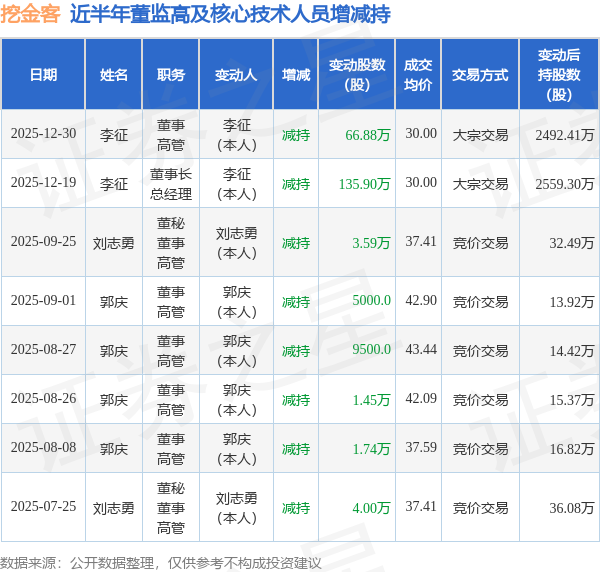Click the 职务 column header
The image size is (600, 572).
[x=171, y=75]
